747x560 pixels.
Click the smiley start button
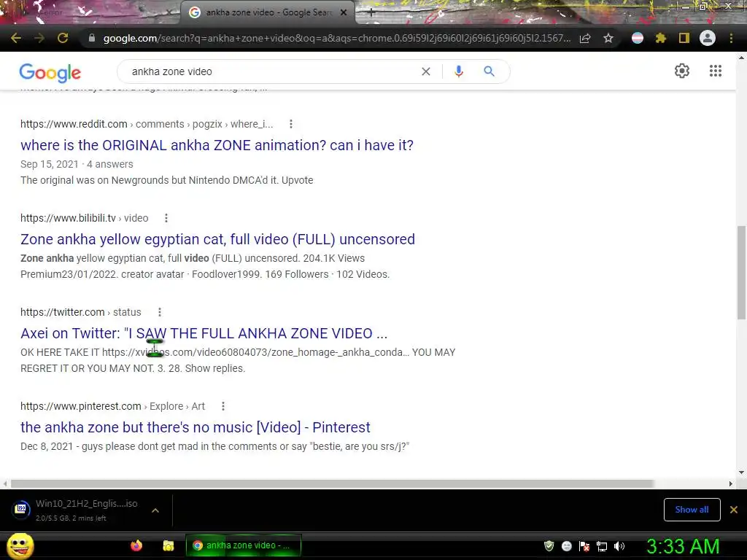click(x=20, y=545)
